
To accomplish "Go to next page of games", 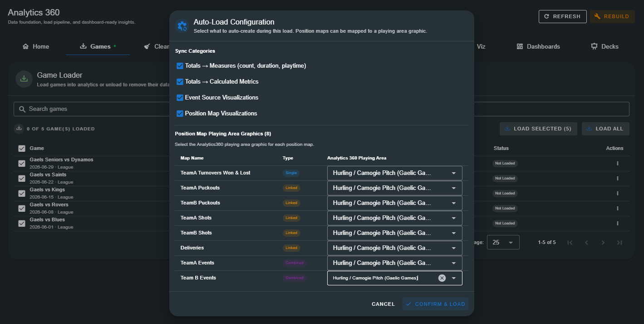I will click(603, 243).
